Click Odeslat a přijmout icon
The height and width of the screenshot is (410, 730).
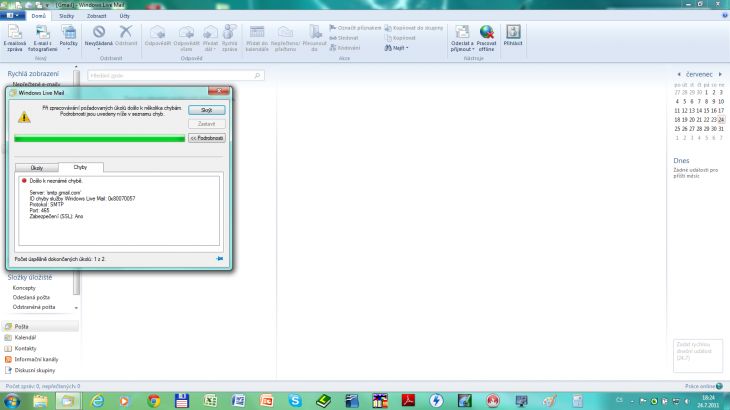(462, 38)
